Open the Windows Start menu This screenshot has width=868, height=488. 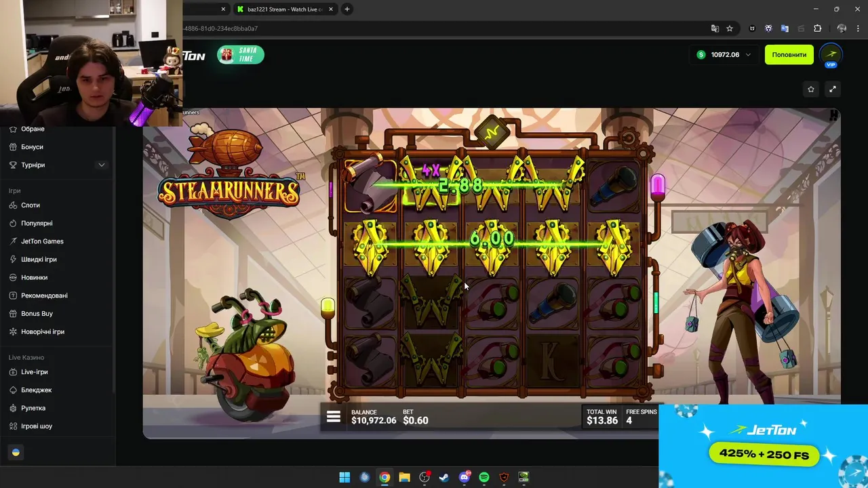pyautogui.click(x=344, y=477)
